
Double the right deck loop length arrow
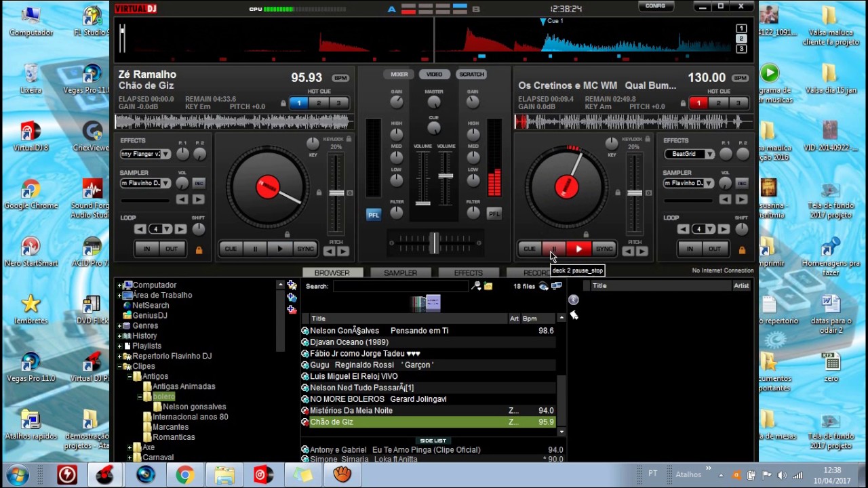coord(724,229)
